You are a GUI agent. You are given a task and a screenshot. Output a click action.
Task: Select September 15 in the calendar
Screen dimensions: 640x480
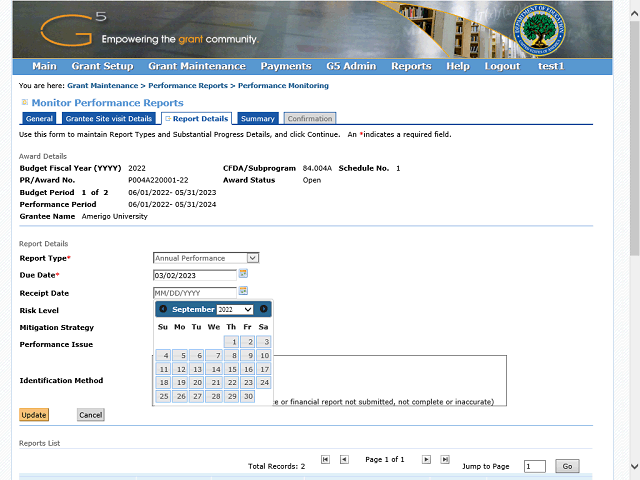pyautogui.click(x=231, y=369)
